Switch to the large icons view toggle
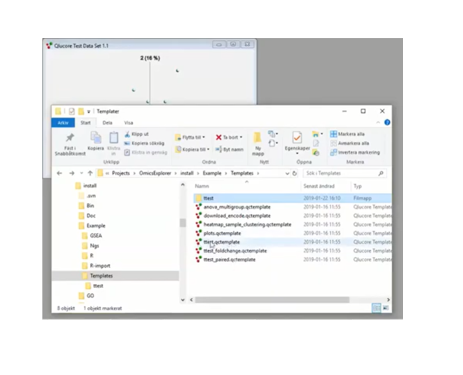463x375 pixels. click(x=386, y=308)
